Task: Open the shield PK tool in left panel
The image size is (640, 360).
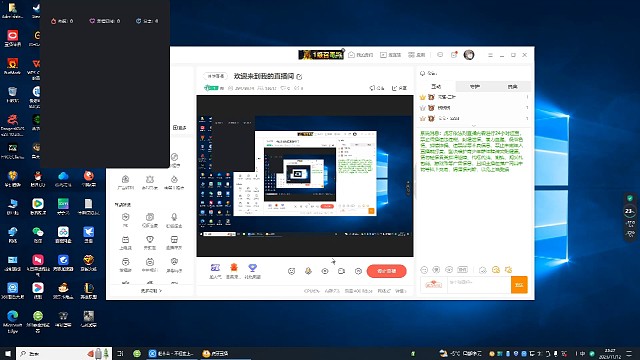Action: [125, 220]
